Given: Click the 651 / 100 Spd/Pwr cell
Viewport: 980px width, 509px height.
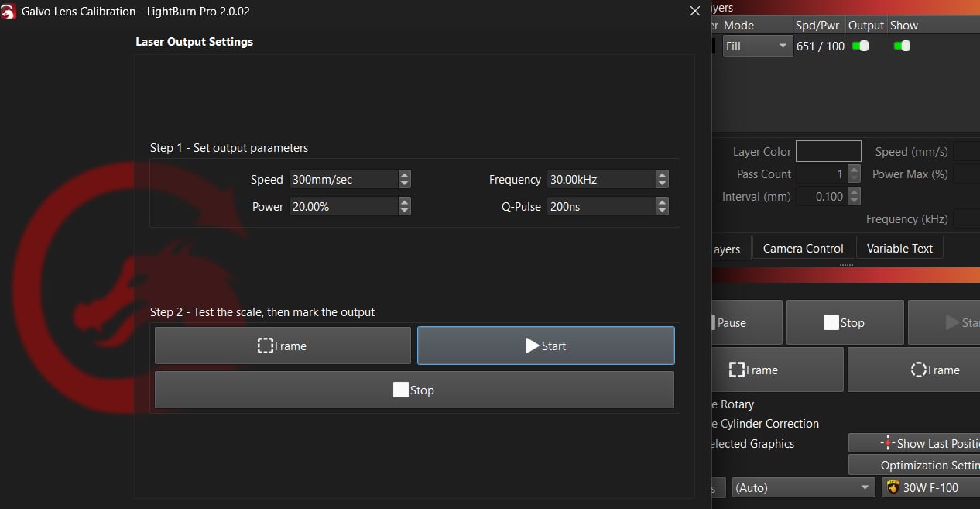Looking at the screenshot, I should [x=820, y=46].
